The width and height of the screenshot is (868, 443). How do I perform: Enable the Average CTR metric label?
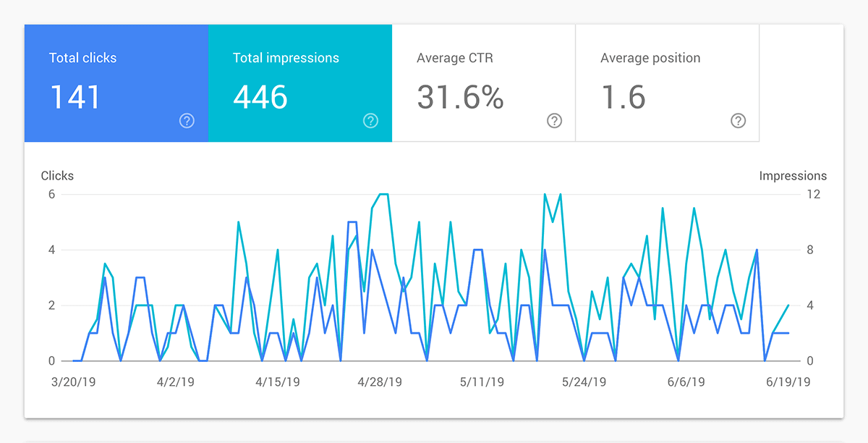click(x=454, y=58)
